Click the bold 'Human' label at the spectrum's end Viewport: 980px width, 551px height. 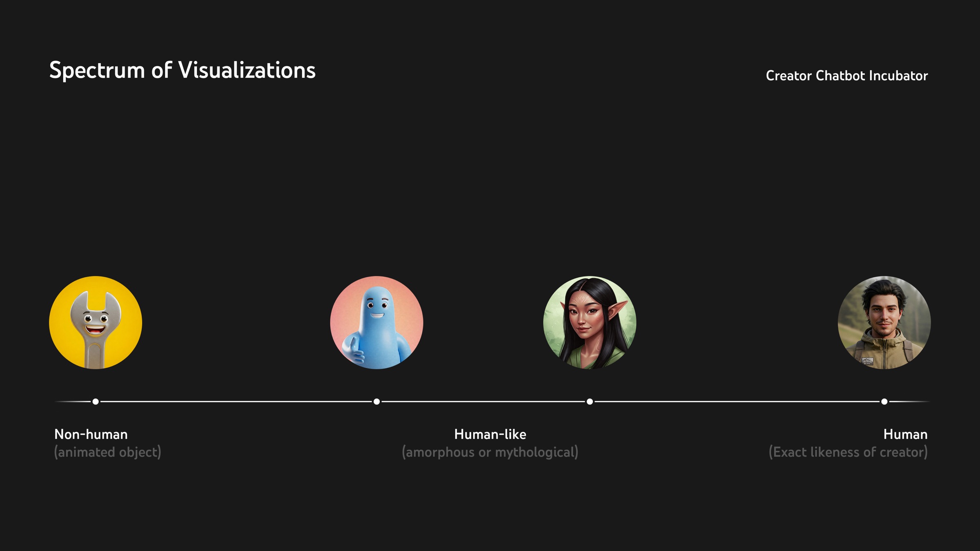(905, 434)
